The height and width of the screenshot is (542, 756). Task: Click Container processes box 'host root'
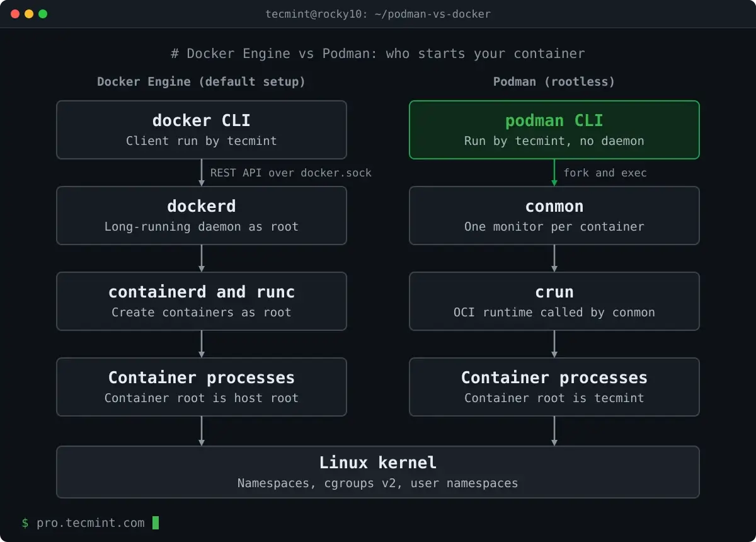coord(202,387)
